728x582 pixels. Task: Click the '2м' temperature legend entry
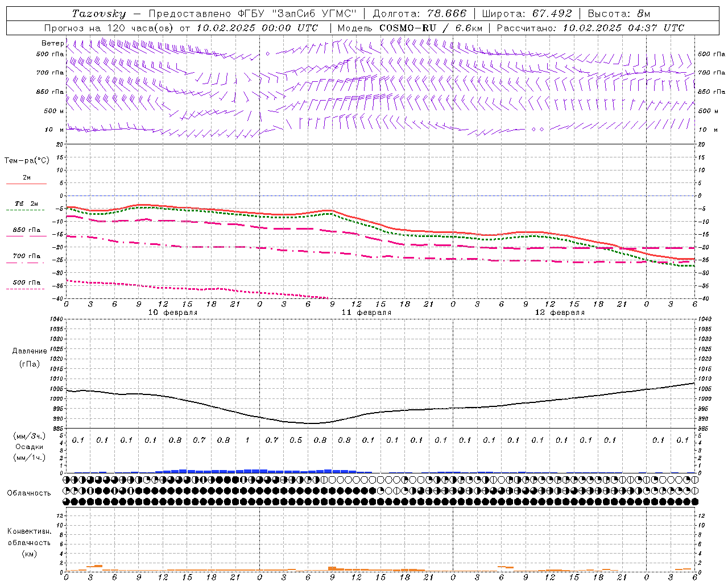(27, 178)
